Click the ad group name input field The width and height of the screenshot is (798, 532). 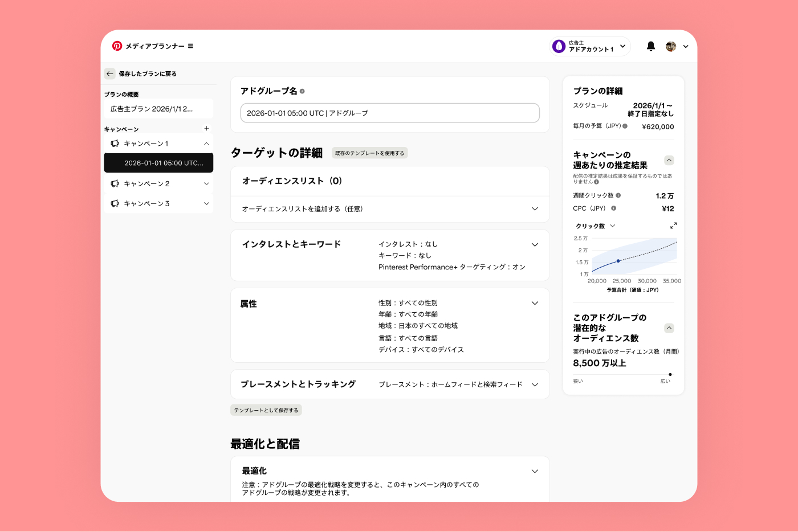click(x=390, y=113)
